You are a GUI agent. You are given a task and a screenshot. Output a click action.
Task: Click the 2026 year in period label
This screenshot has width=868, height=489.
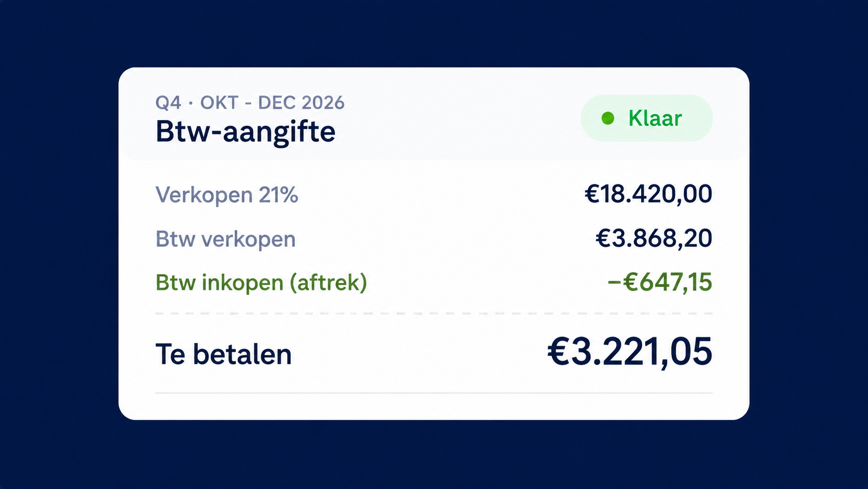[x=323, y=102]
